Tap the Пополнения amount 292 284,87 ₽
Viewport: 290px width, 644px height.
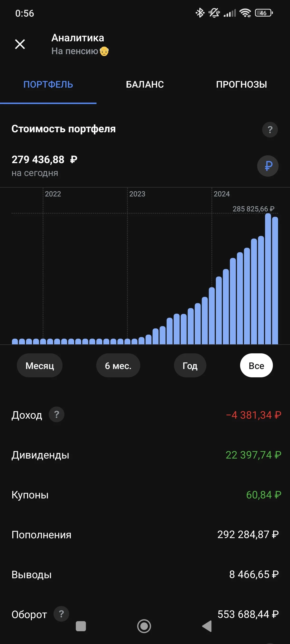point(248,535)
